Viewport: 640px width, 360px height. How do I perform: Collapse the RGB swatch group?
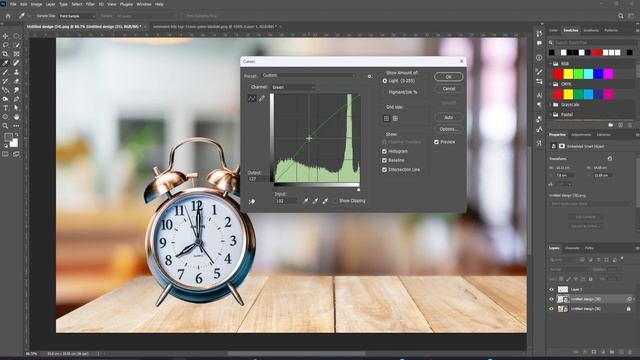550,64
